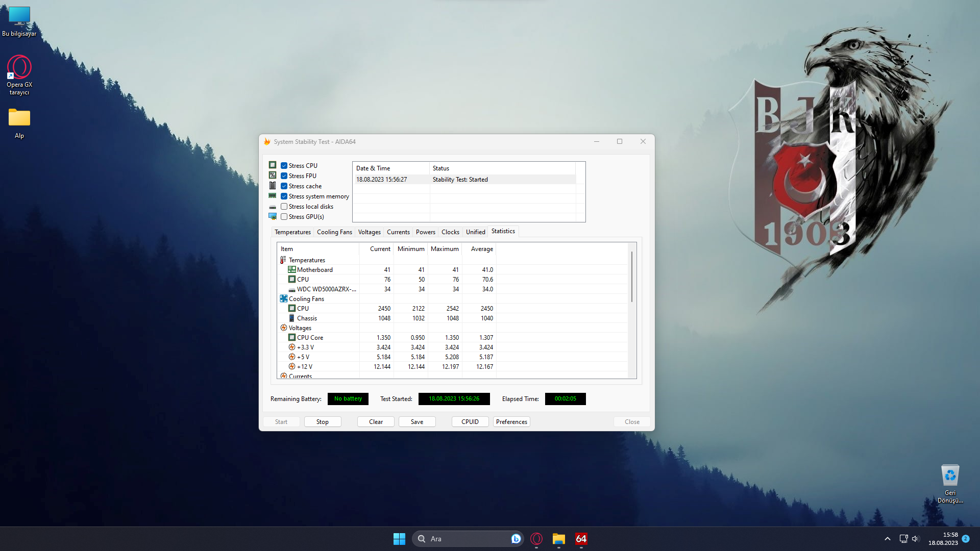The width and height of the screenshot is (980, 551).
Task: Click the Motherboard temperature row icon
Action: [291, 270]
